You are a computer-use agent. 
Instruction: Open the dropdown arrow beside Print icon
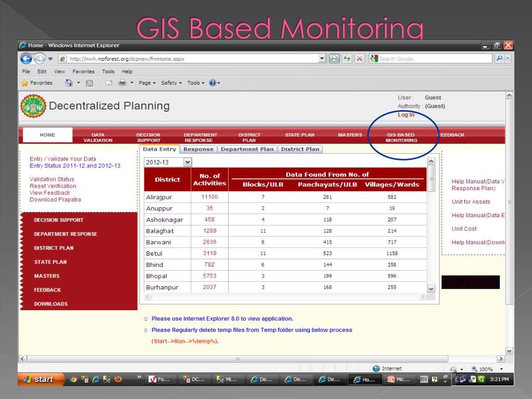coord(131,83)
